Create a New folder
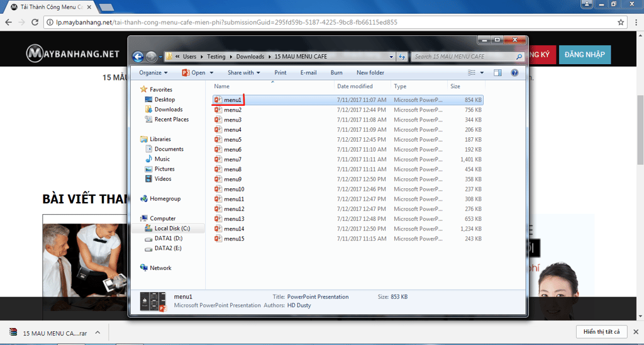The image size is (644, 345). (370, 73)
